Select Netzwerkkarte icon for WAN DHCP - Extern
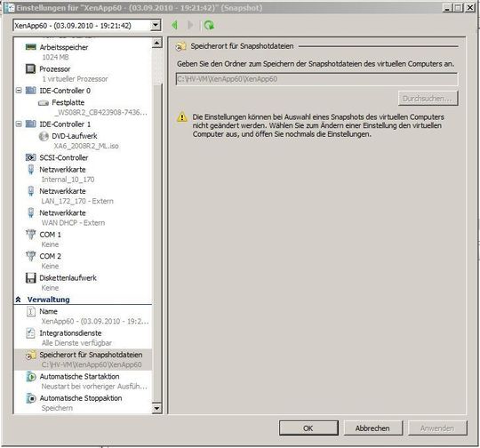The image size is (480, 448). pyautogui.click(x=30, y=212)
